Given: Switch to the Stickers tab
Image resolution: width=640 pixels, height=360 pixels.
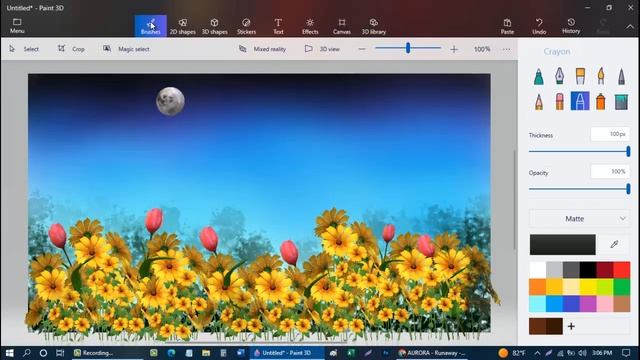Looking at the screenshot, I should [x=246, y=26].
